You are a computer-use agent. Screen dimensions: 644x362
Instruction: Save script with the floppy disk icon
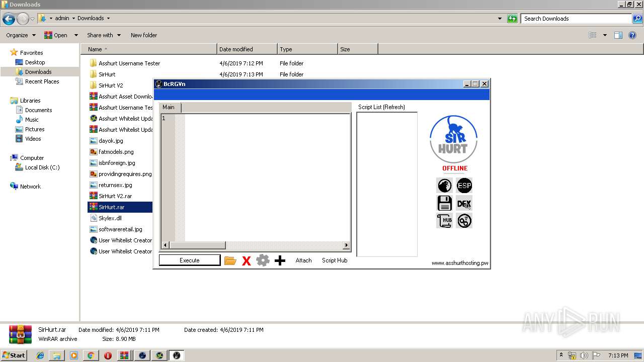444,203
